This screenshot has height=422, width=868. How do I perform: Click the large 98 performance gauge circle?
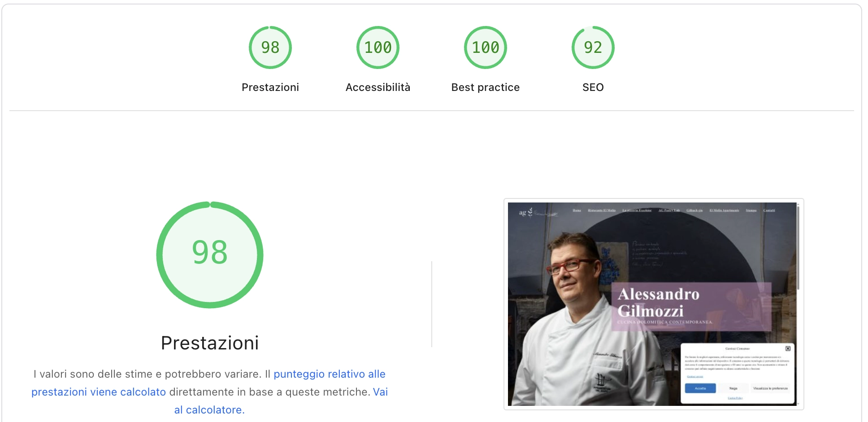click(x=210, y=254)
